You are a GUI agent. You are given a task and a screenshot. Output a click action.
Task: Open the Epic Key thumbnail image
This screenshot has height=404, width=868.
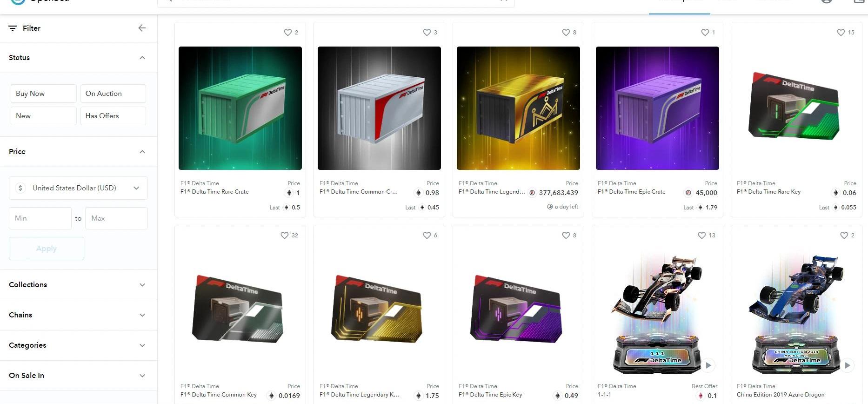tap(518, 309)
